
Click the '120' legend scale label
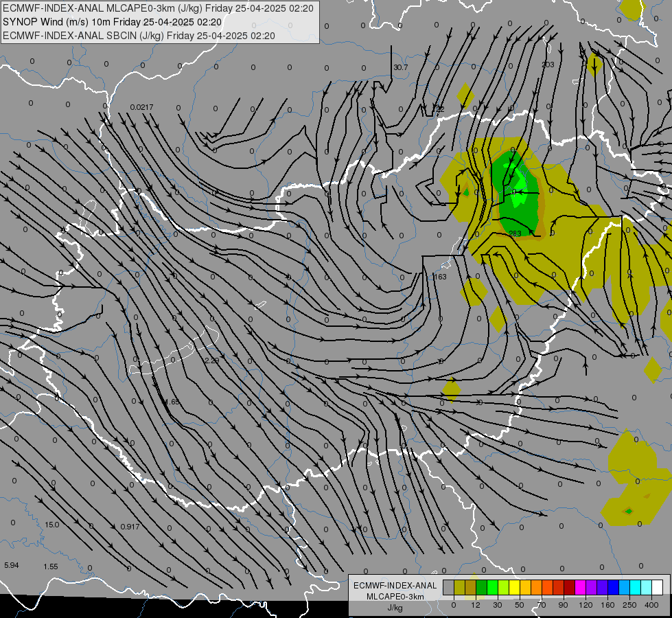[x=586, y=605]
